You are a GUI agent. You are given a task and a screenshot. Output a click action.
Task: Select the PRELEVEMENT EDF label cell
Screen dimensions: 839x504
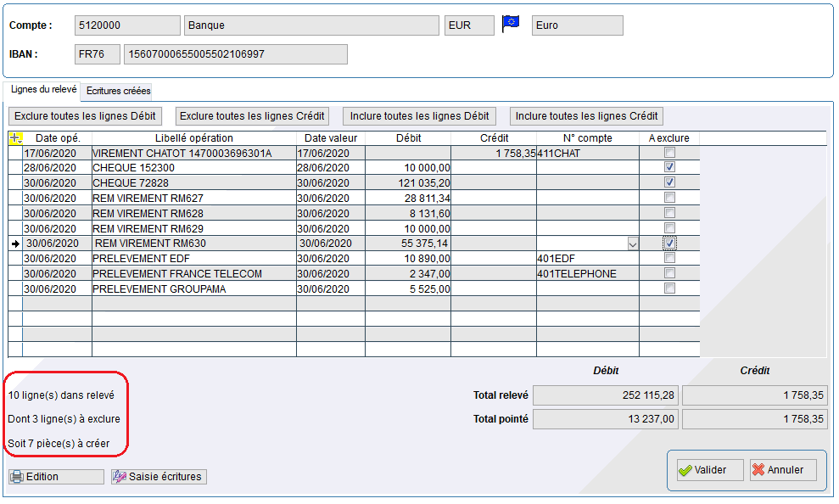(193, 258)
